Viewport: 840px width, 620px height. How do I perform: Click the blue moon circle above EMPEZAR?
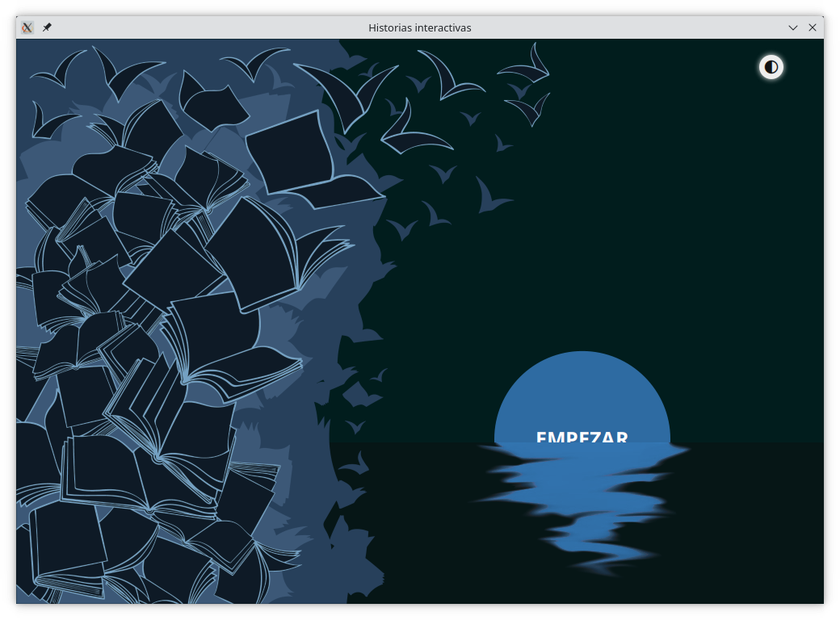pyautogui.click(x=582, y=387)
